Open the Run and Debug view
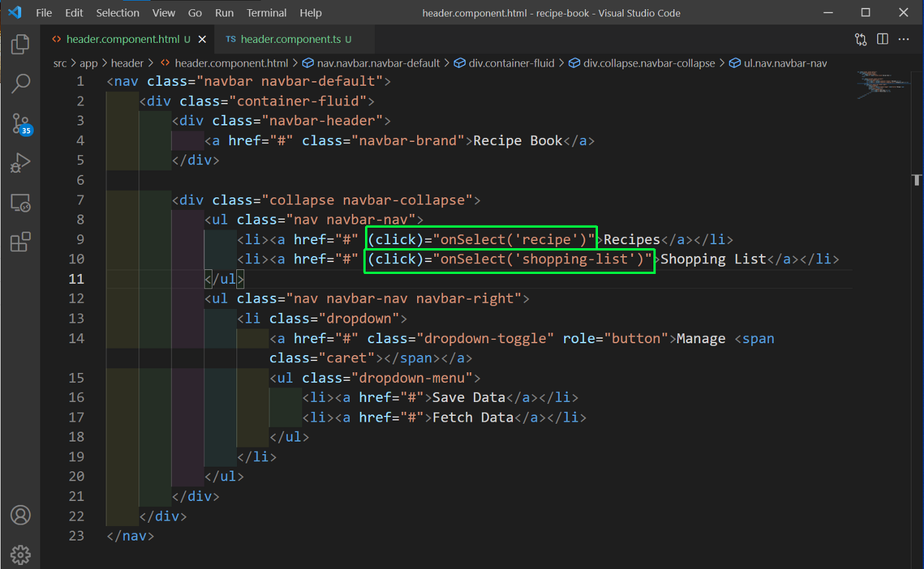924x569 pixels. (x=20, y=162)
